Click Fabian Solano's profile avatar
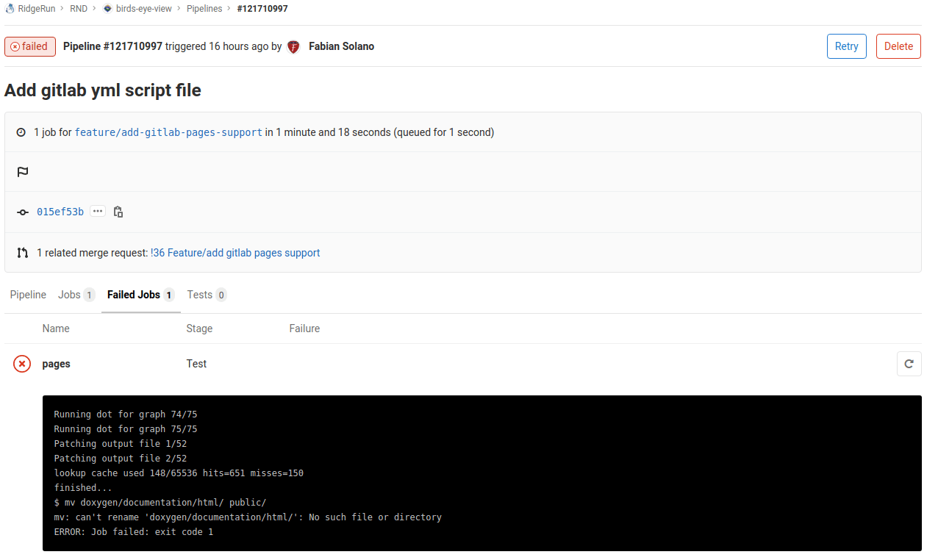This screenshot has width=938, height=560. [293, 46]
